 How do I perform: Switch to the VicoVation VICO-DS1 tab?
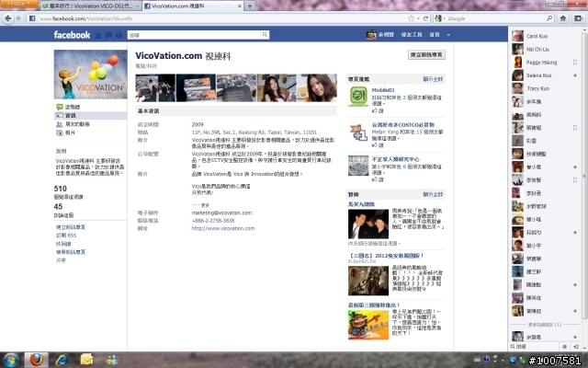[x=90, y=6]
